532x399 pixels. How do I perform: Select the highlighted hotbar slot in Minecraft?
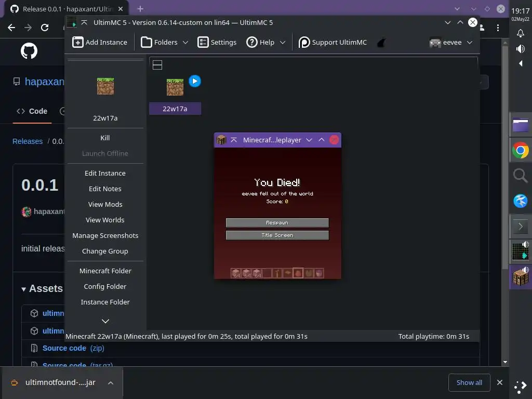298,273
